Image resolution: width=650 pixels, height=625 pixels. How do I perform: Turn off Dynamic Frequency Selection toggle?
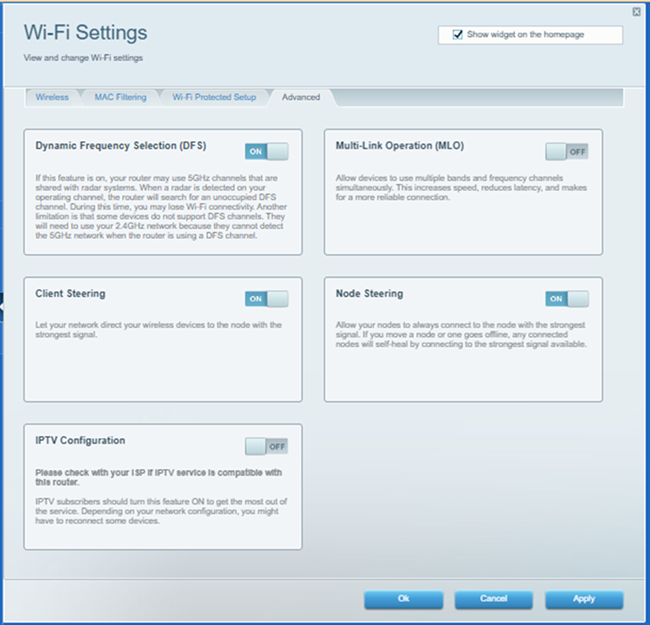267,151
